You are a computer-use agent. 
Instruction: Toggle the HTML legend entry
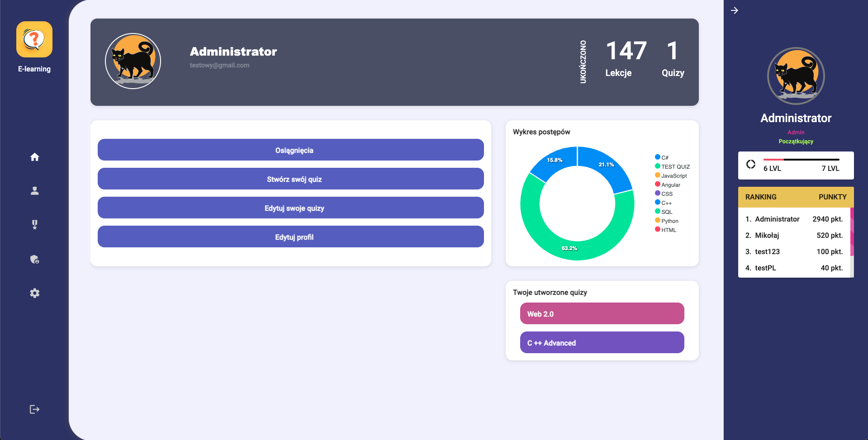point(668,229)
